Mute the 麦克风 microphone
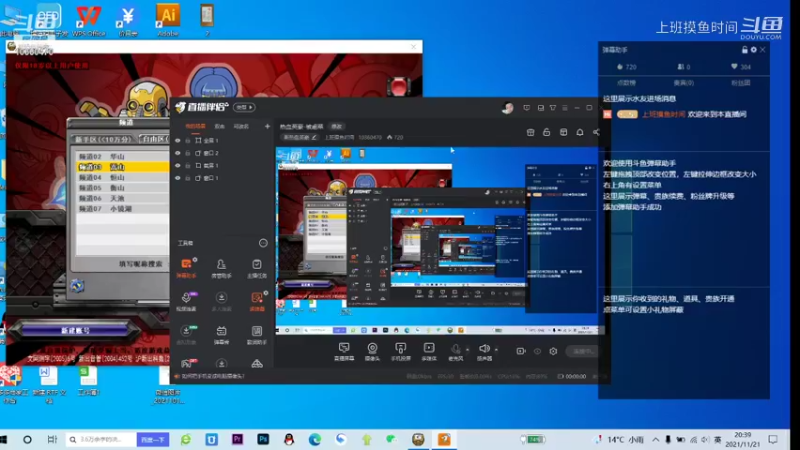Screen dimensions: 800x450 click(455, 351)
